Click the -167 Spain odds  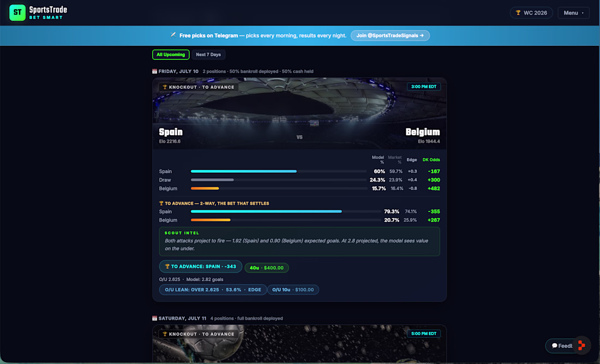coord(434,171)
